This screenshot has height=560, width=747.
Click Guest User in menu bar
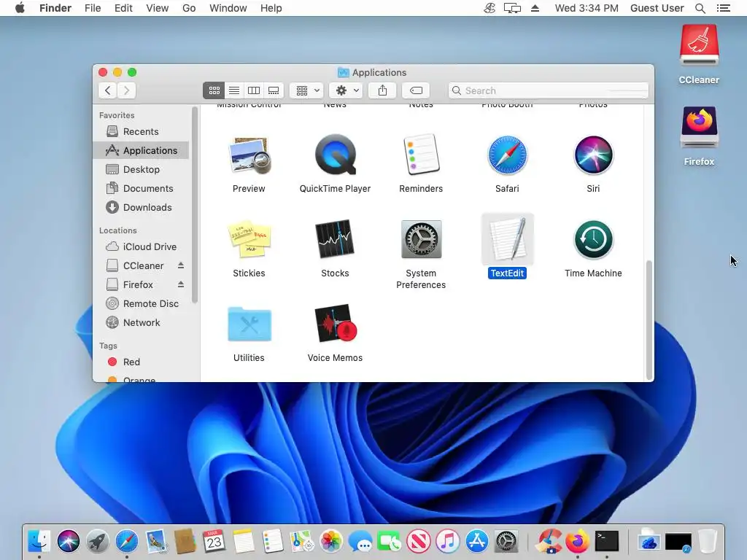click(657, 8)
